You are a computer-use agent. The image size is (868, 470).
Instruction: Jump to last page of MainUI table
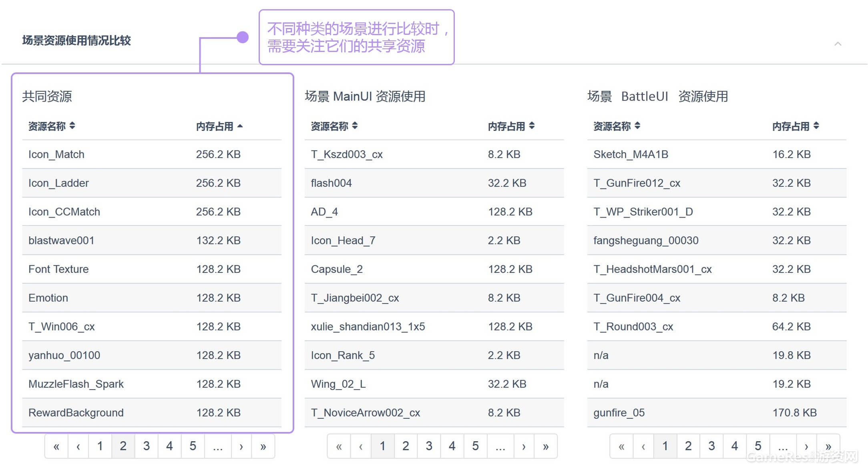(x=546, y=446)
